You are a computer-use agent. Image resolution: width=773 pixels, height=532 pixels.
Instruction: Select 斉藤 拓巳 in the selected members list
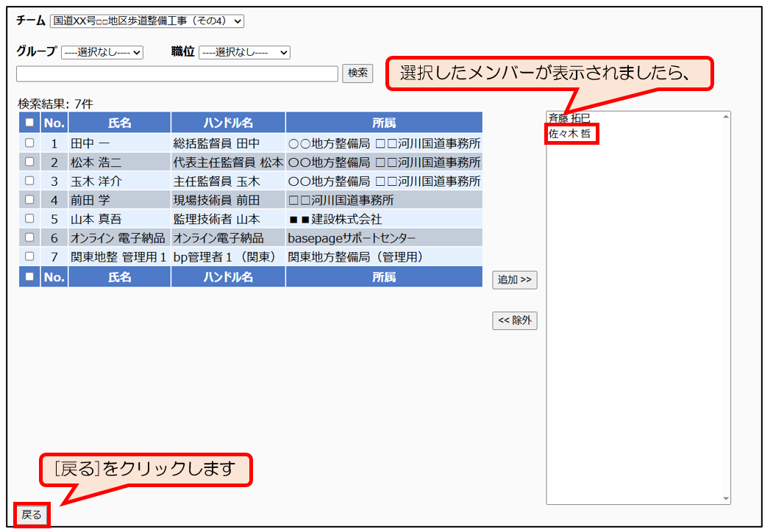569,118
